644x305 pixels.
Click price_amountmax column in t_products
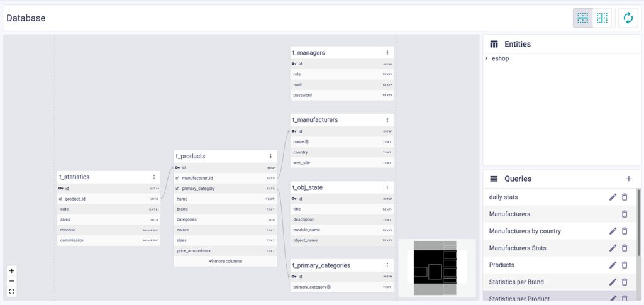coord(225,251)
